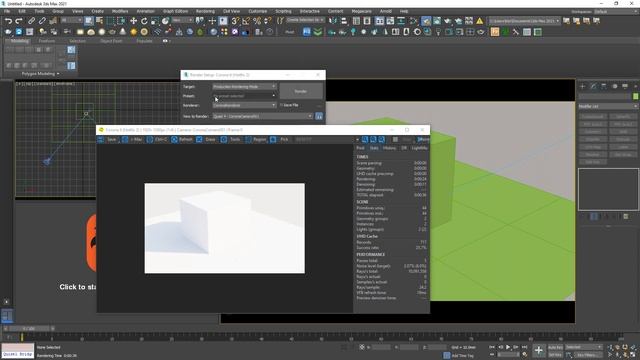The image size is (640, 360).
Task: Enable the Save File checkbox
Action: (x=281, y=105)
